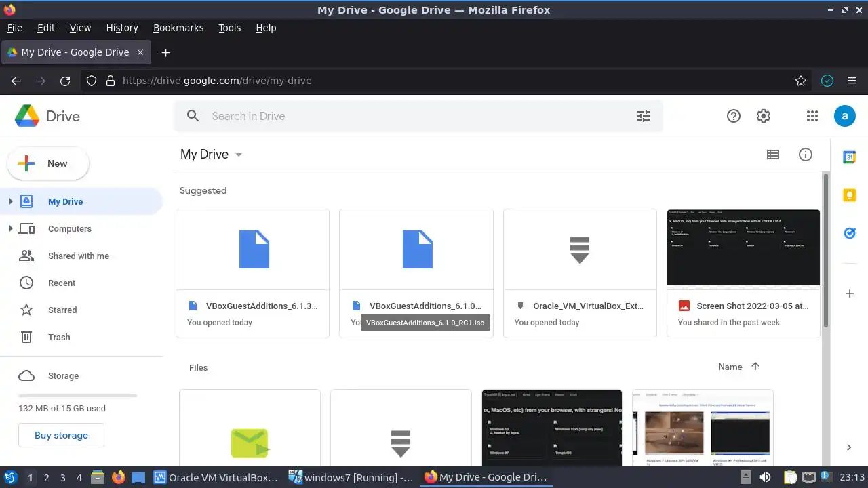Select My Drive in sidebar

coord(81,201)
